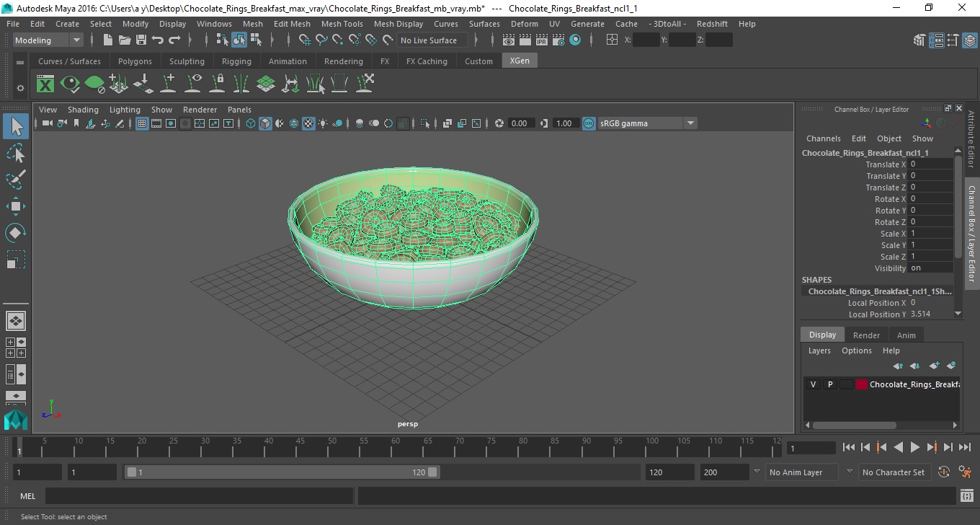This screenshot has height=525, width=980.
Task: Click the MEL command line input
Action: point(199,496)
